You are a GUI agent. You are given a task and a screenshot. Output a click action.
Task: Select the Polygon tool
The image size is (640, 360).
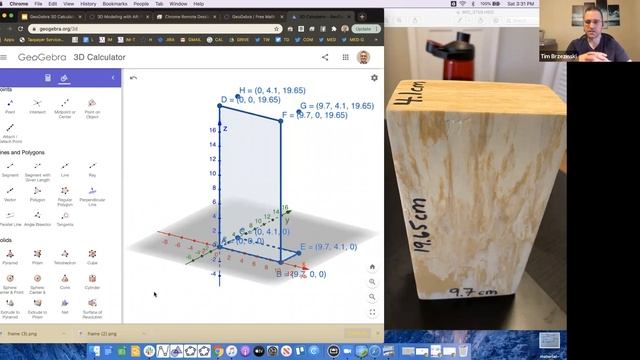pyautogui.click(x=37, y=194)
